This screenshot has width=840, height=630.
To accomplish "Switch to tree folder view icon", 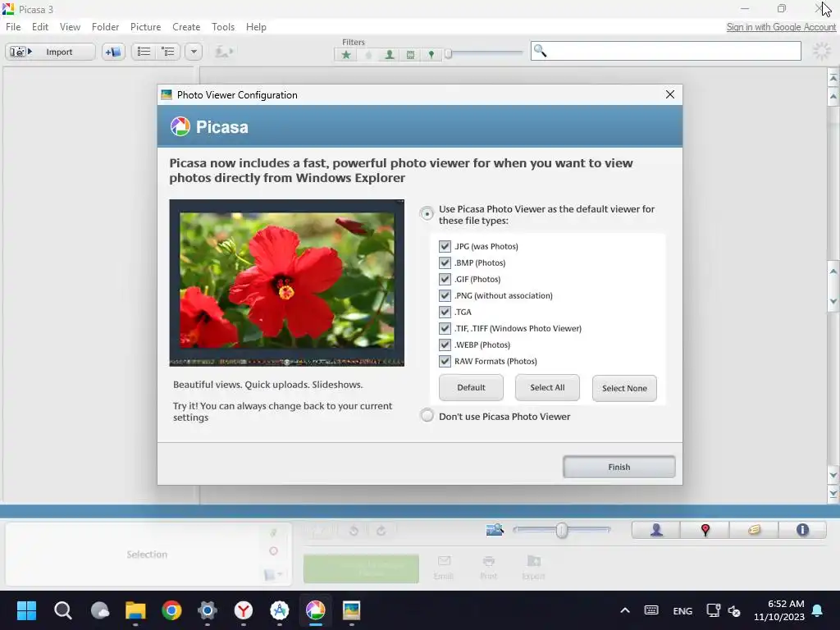I will 168,52.
